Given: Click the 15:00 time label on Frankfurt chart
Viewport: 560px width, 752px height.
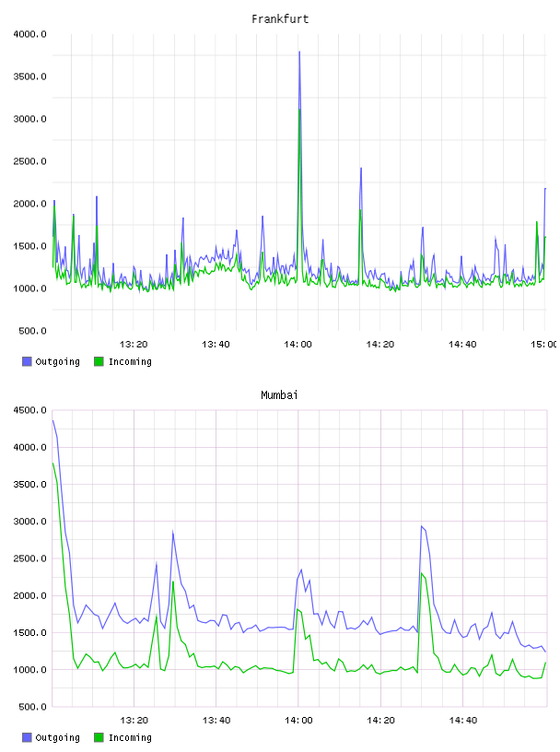Looking at the screenshot, I should 543,345.
